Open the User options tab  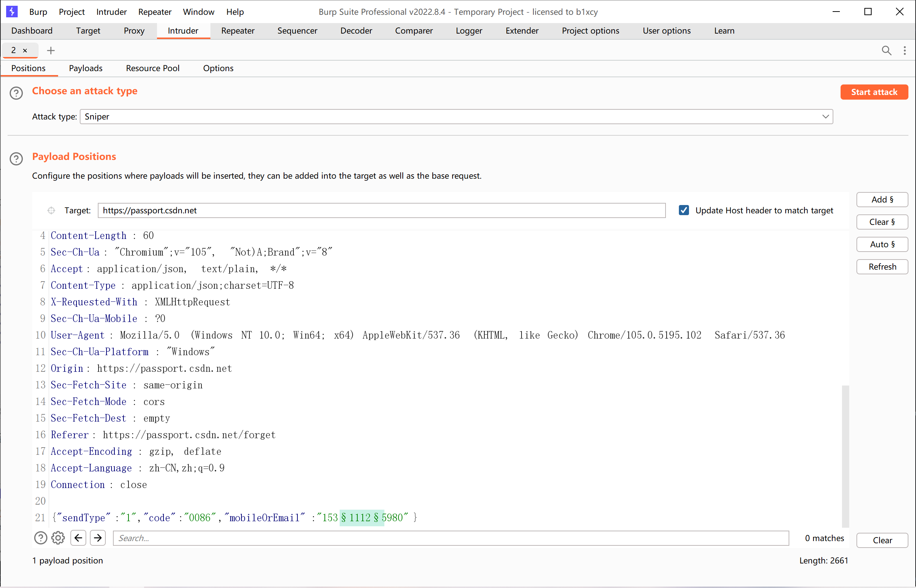[x=667, y=31]
